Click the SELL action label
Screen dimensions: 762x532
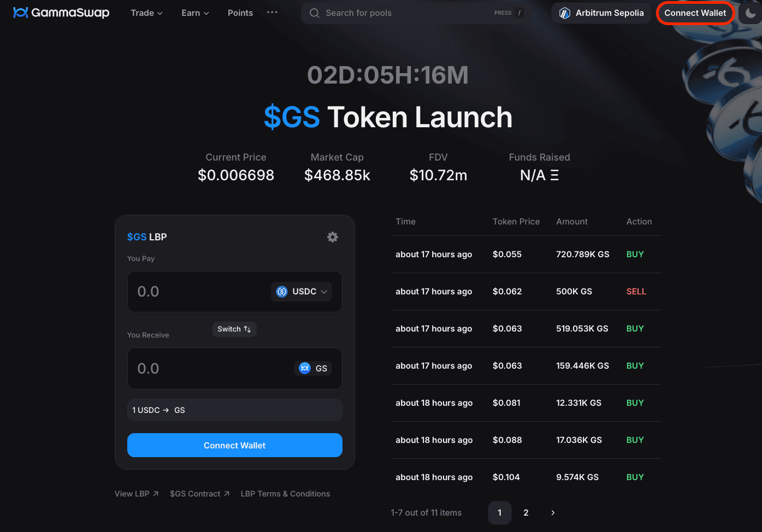coord(636,292)
